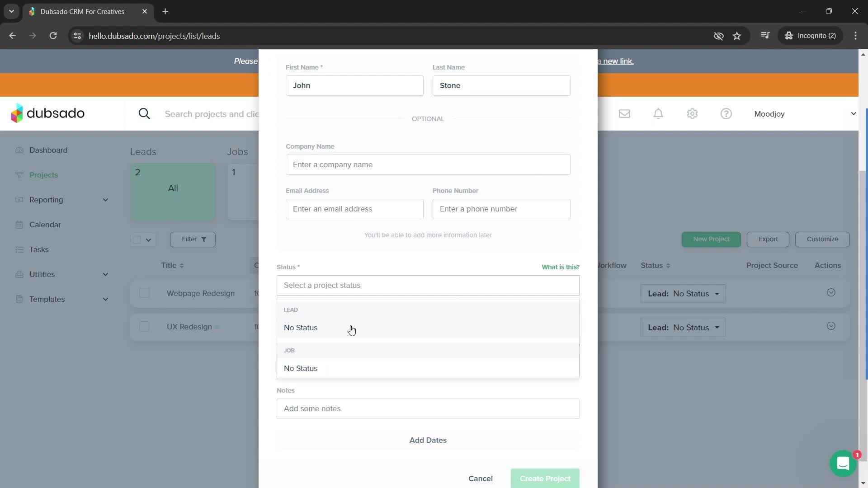Open the media control icon in Chrome toolbar
This screenshot has height=488, width=868.
(765, 35)
